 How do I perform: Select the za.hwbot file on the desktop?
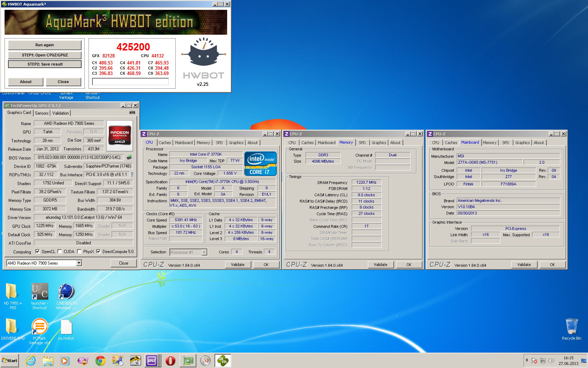pyautogui.click(x=66, y=329)
